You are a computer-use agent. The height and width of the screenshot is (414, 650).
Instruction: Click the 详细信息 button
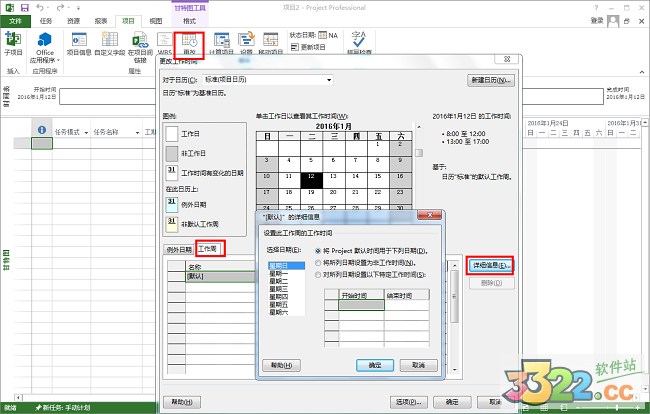[491, 265]
